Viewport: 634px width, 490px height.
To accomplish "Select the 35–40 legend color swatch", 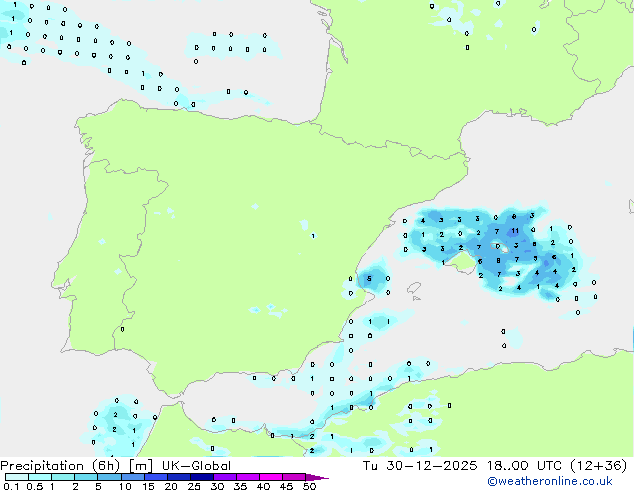I will pyautogui.click(x=248, y=477).
